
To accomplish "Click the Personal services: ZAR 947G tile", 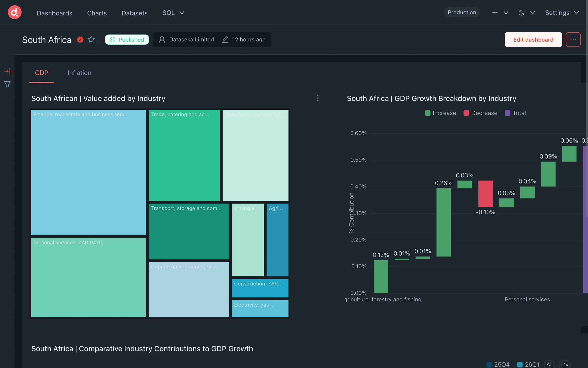I will coord(88,277).
